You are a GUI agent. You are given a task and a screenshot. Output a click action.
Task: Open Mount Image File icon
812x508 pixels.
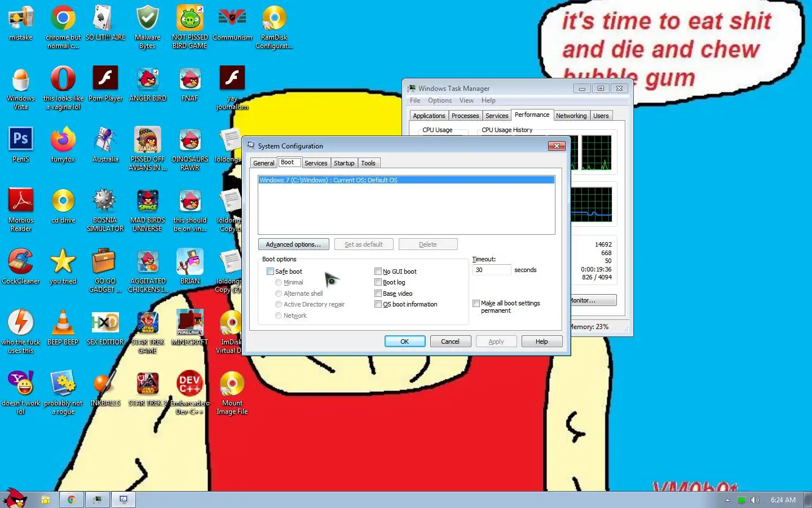(x=232, y=393)
